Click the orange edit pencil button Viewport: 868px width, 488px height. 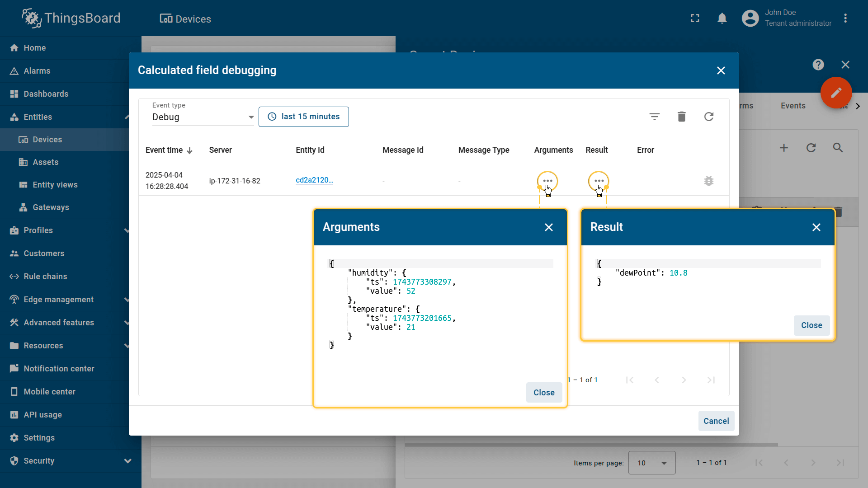click(836, 93)
